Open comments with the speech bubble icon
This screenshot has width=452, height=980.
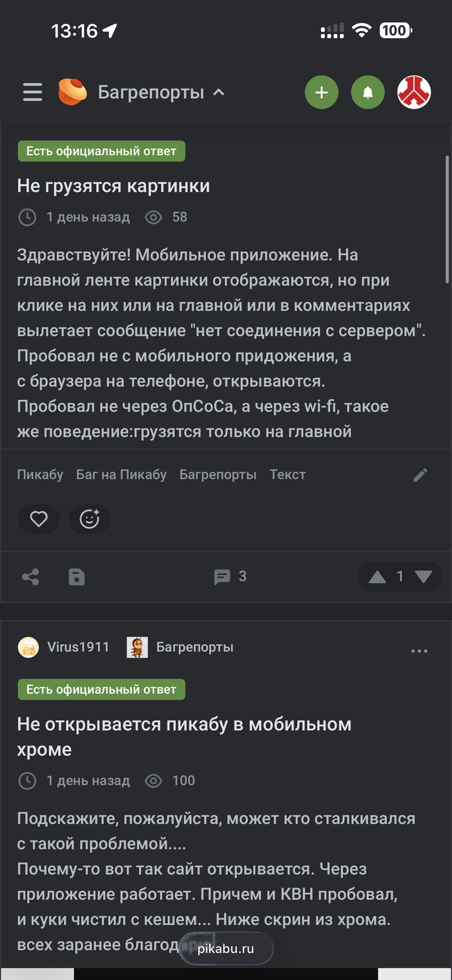(x=223, y=577)
